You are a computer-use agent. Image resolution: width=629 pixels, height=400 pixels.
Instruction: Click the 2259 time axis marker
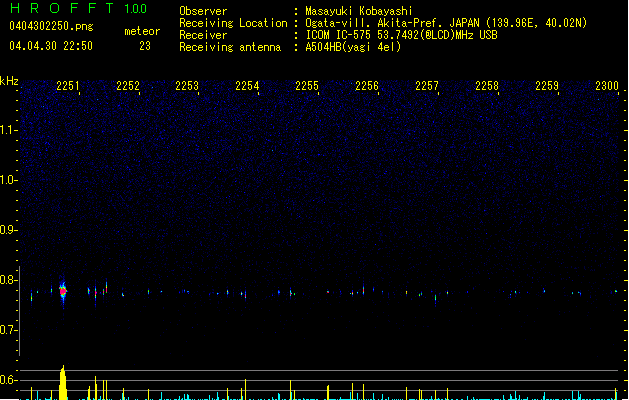pyautogui.click(x=547, y=86)
